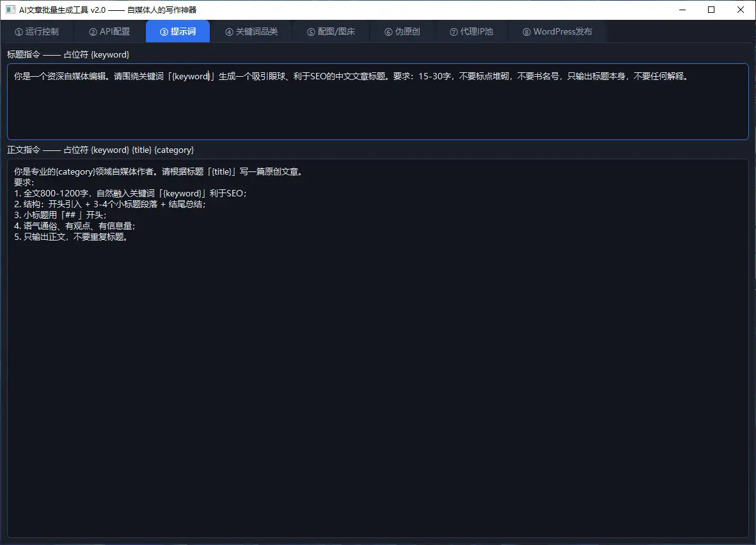756x545 pixels.
Task: Switch to the ① 运行控制 tab
Action: coord(36,32)
